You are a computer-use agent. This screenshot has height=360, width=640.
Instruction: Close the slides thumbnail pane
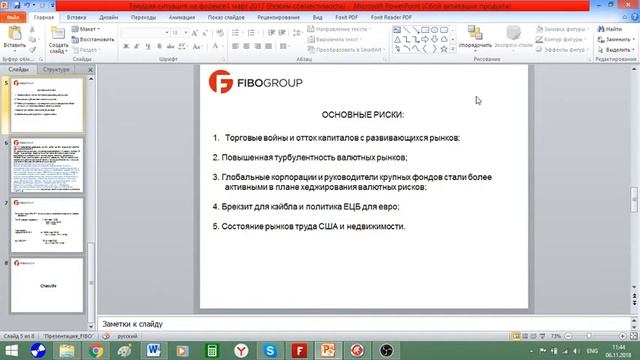click(x=90, y=70)
